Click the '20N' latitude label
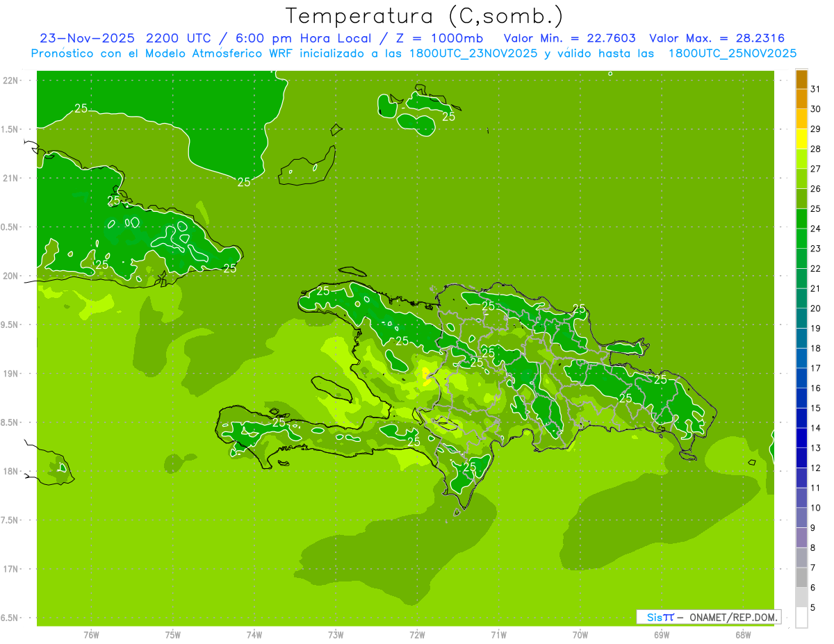Screen dimensions: 834x644 pyautogui.click(x=11, y=276)
